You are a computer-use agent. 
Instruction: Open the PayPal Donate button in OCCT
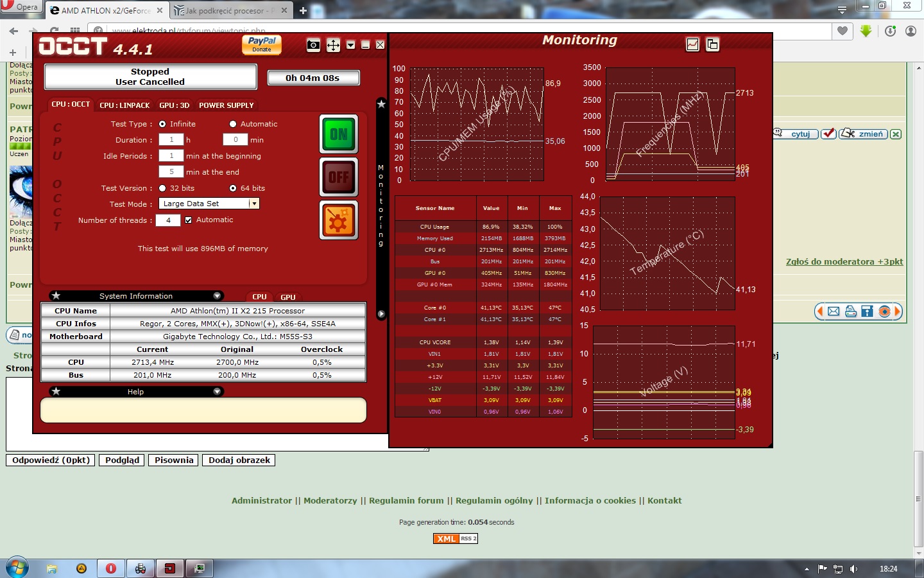[x=262, y=45]
